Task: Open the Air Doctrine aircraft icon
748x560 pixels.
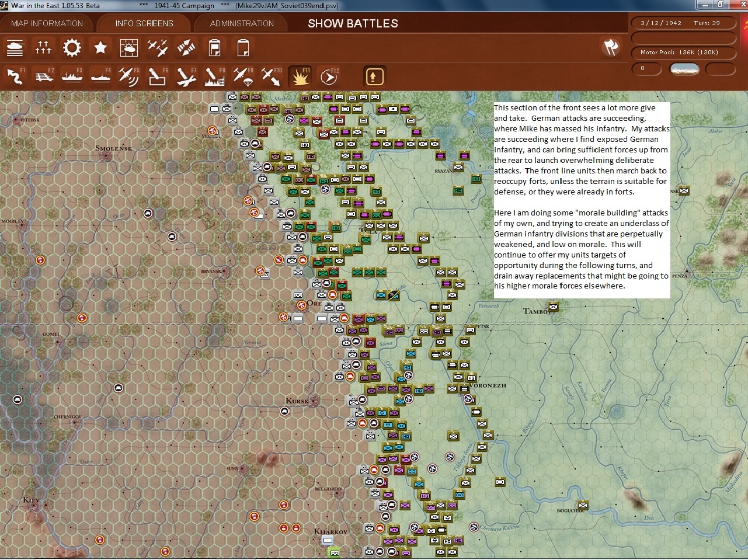Action: pos(158,47)
